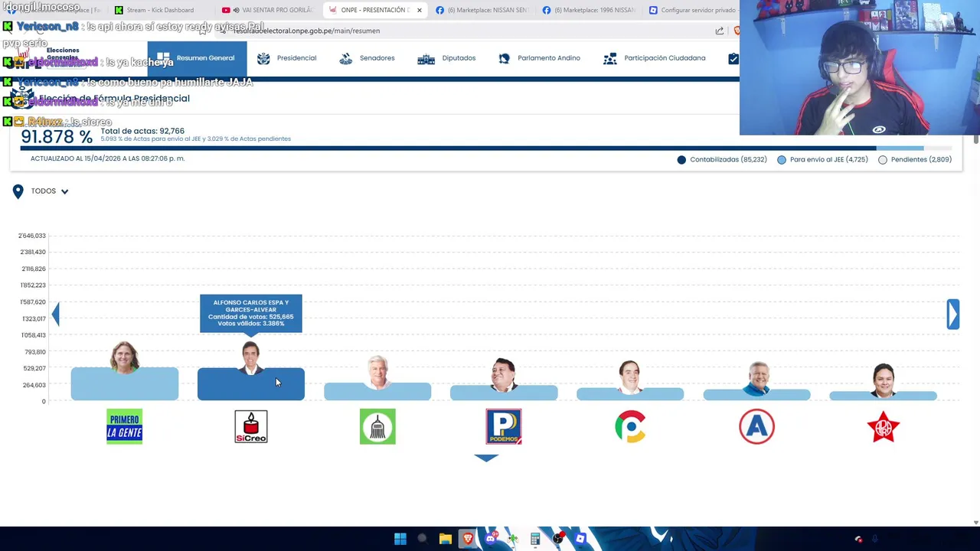Select the SíCreo party logo

(x=251, y=426)
